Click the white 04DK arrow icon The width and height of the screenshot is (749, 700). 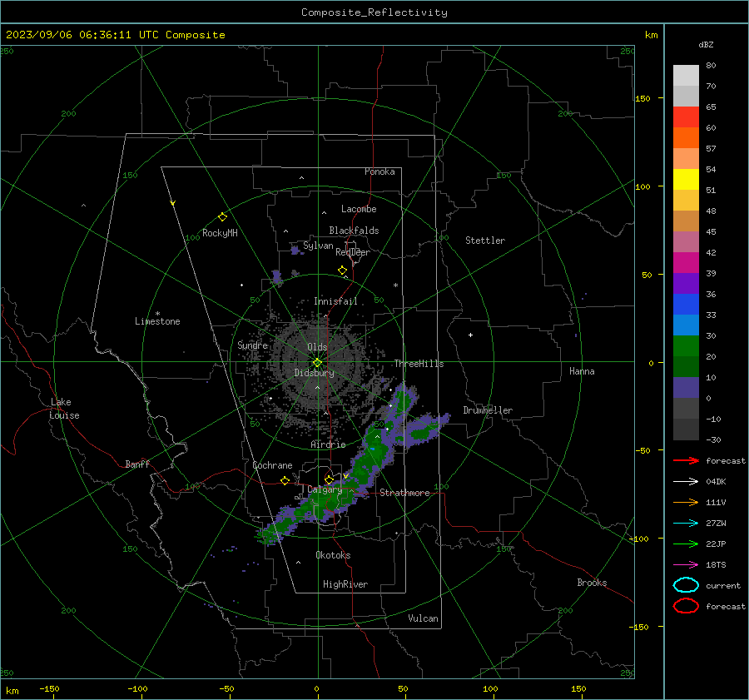point(686,482)
